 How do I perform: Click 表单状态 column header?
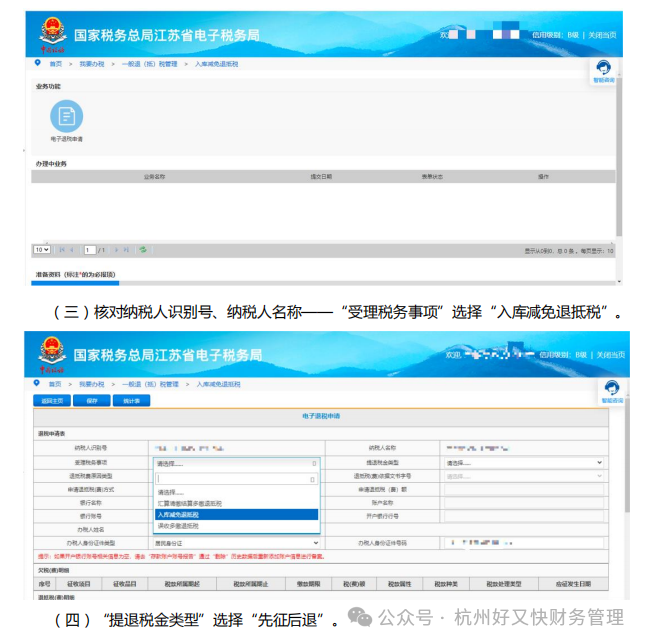(432, 176)
